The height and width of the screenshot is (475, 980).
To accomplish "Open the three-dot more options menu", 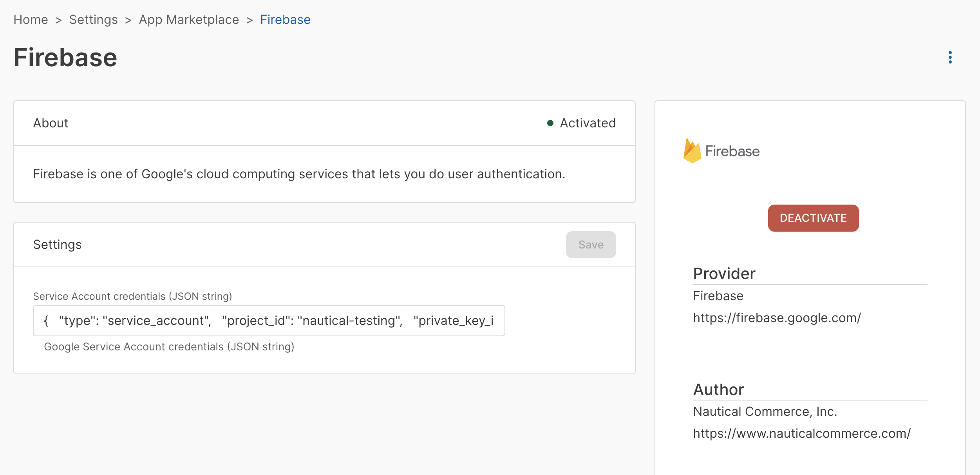I will point(950,57).
